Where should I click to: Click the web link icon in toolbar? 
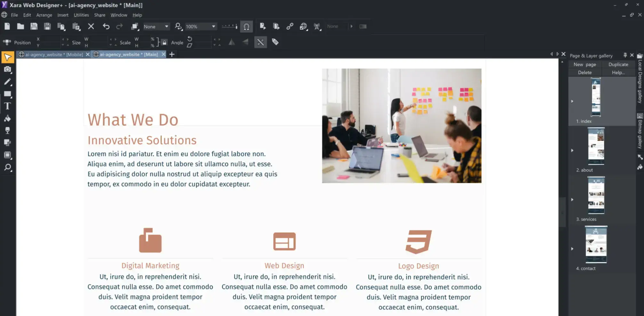coord(290,26)
